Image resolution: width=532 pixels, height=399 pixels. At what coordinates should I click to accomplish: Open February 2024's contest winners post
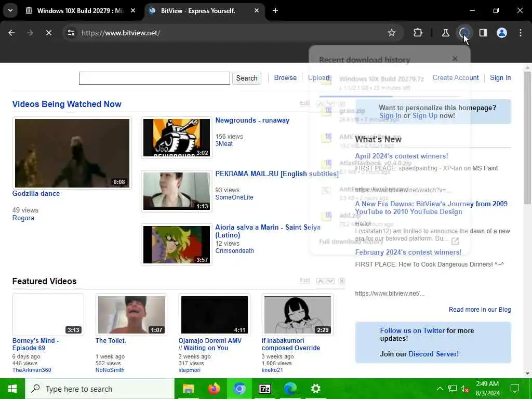click(x=408, y=252)
